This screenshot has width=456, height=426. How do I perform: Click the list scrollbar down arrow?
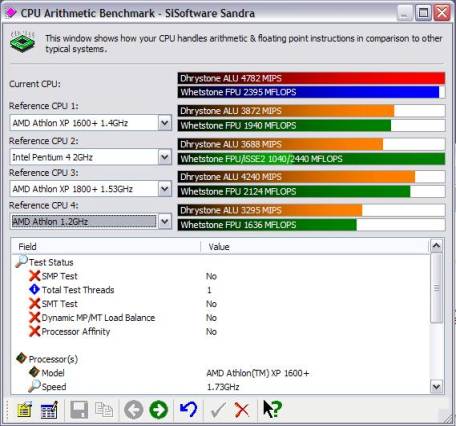[x=436, y=387]
